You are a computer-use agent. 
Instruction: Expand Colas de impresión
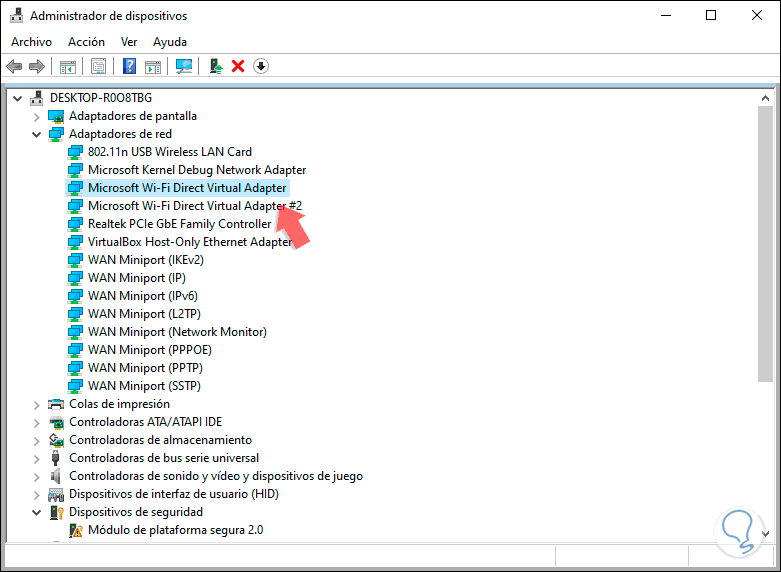pyautogui.click(x=36, y=405)
